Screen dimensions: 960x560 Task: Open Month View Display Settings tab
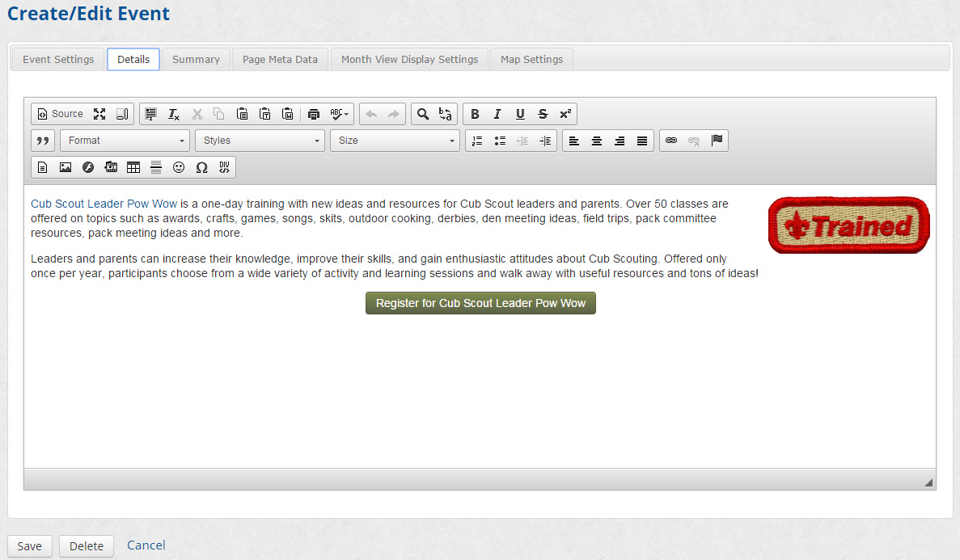[409, 59]
